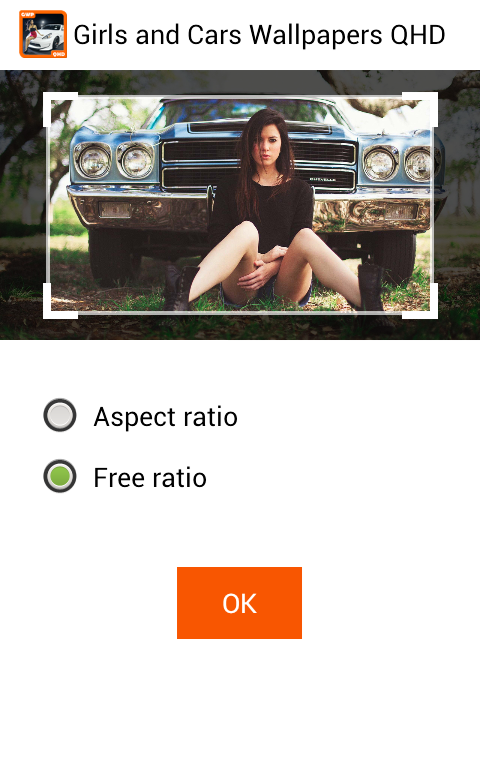
Task: Confirm the crop with the OK button
Action: [240, 603]
